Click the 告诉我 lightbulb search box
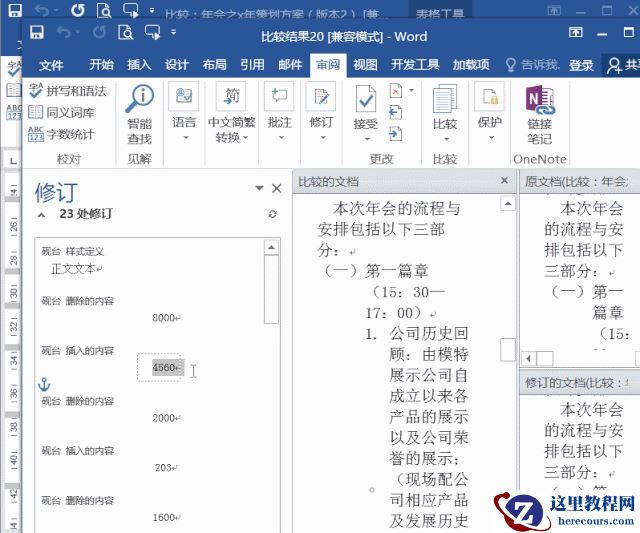The image size is (640, 533). [x=532, y=65]
